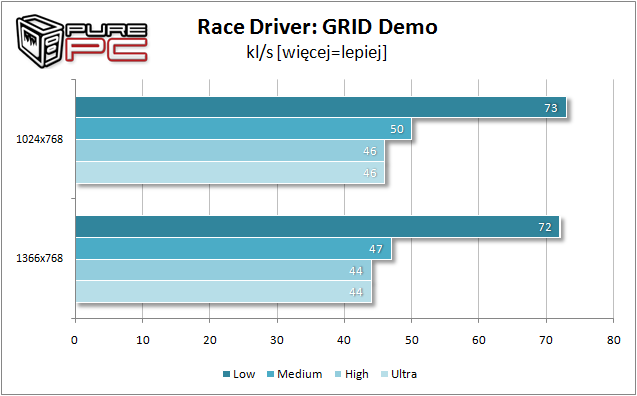Click the 10 value on the x-axis

[143, 340]
